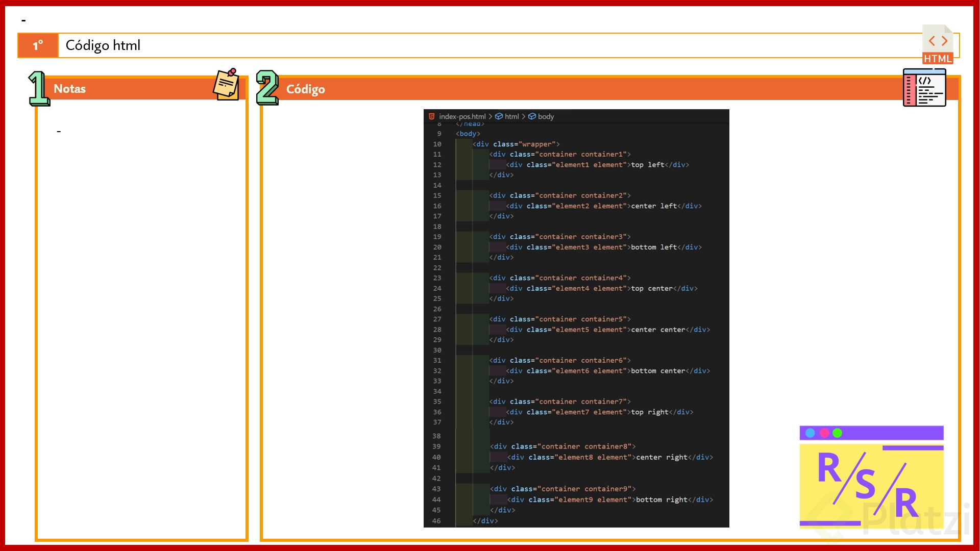This screenshot has width=980, height=551.
Task: Click 'center right' text on line 40
Action: 662,458
